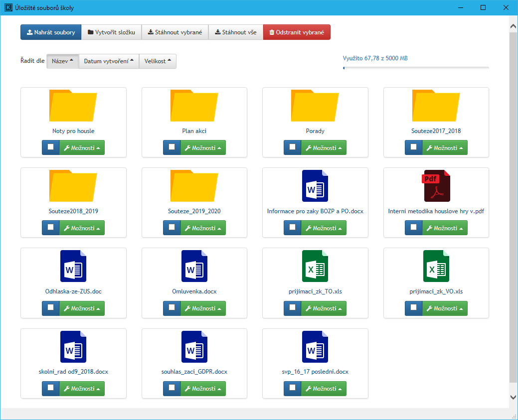
Task: Click the svp_16_17 posledni.docx Word icon
Action: [x=315, y=346]
